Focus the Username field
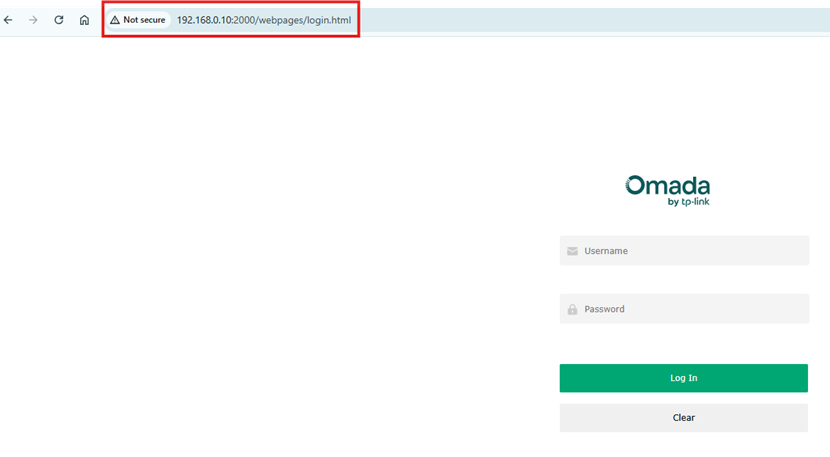This screenshot has height=457, width=830. point(684,250)
